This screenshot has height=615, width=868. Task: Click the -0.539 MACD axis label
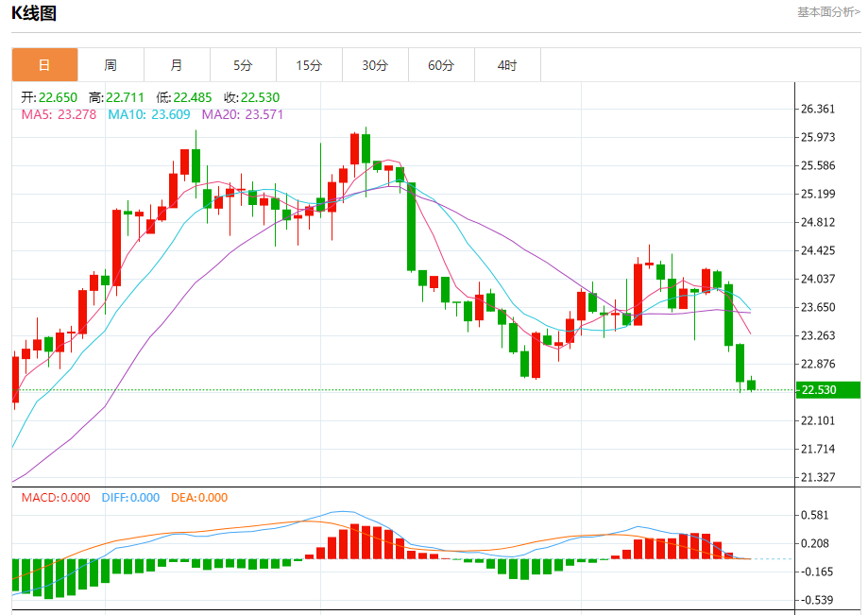(x=816, y=600)
